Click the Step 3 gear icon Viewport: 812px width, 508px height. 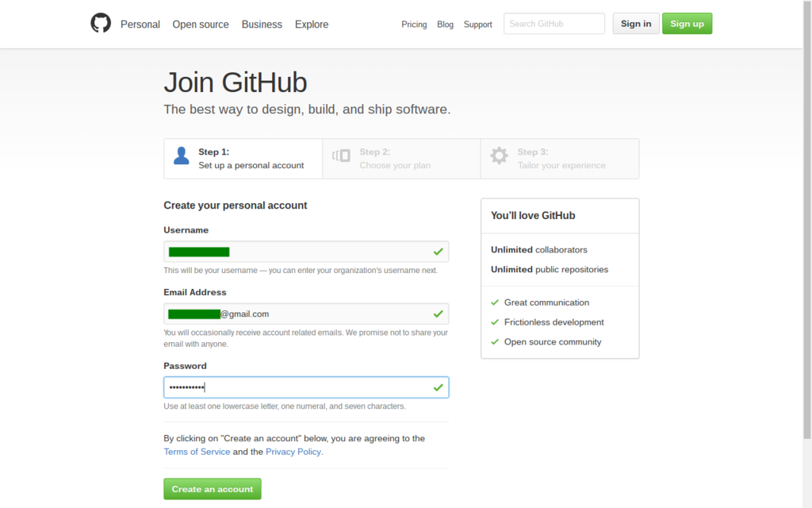500,156
